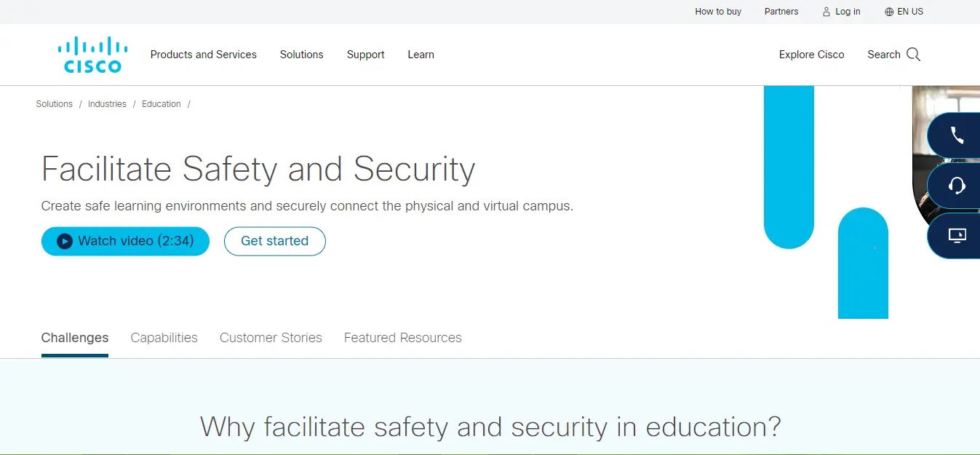Screen dimensions: 980x455
Task: Expand Products and Services menu
Action: pyautogui.click(x=203, y=55)
